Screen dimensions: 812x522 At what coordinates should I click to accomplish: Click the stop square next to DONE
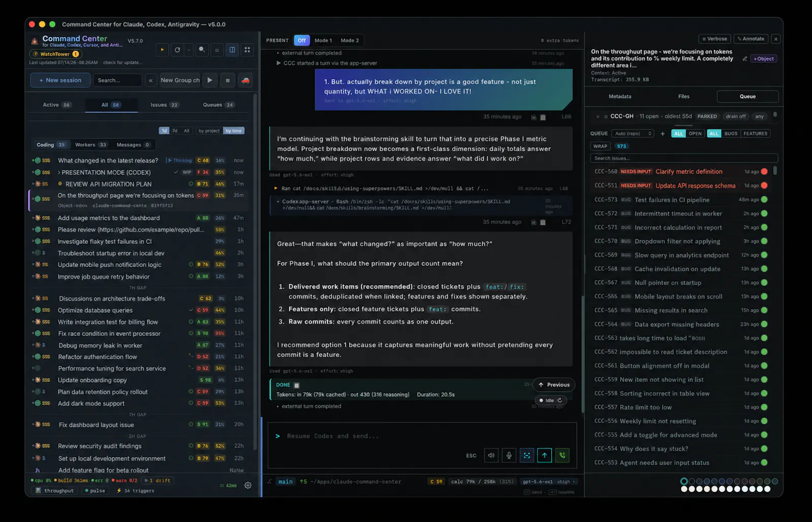pyautogui.click(x=297, y=385)
